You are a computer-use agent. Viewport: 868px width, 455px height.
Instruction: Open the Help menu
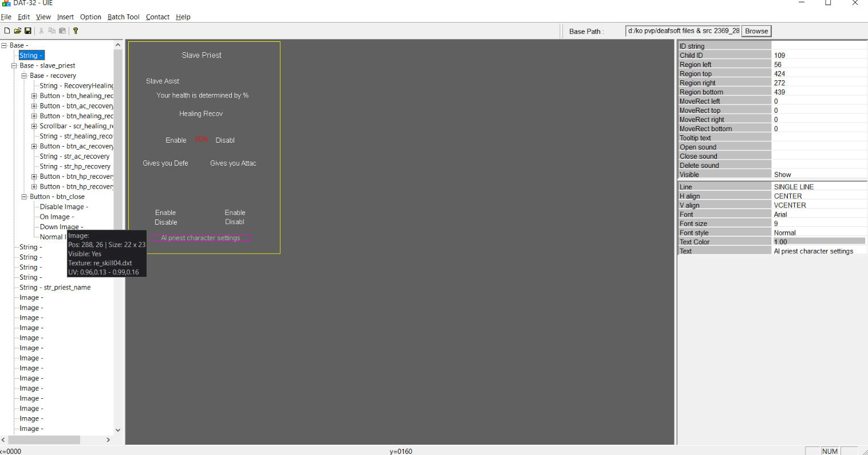pyautogui.click(x=183, y=17)
